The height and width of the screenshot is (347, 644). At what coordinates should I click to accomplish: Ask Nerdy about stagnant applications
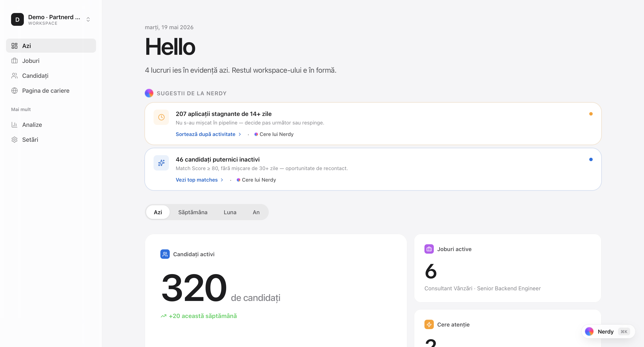[x=274, y=134]
